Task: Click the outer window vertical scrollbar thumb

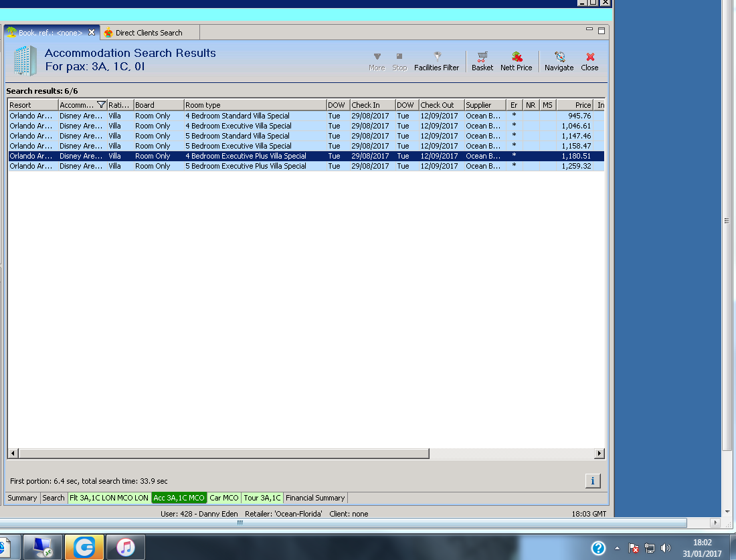Action: 727,225
